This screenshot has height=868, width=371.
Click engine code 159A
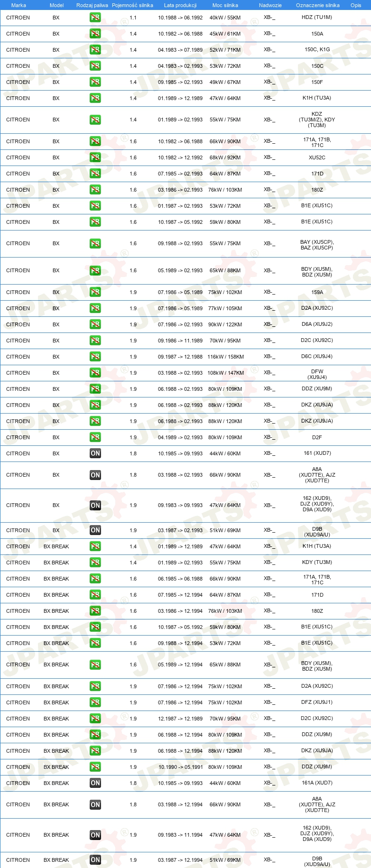click(x=317, y=292)
